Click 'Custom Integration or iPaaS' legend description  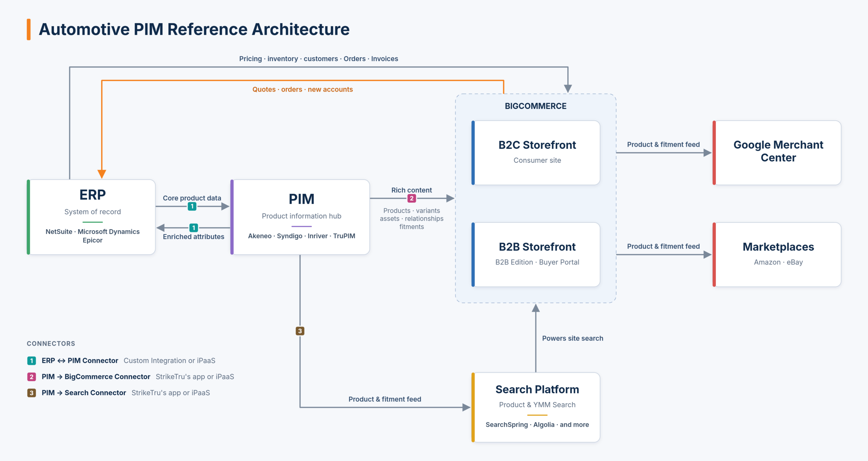pyautogui.click(x=169, y=361)
